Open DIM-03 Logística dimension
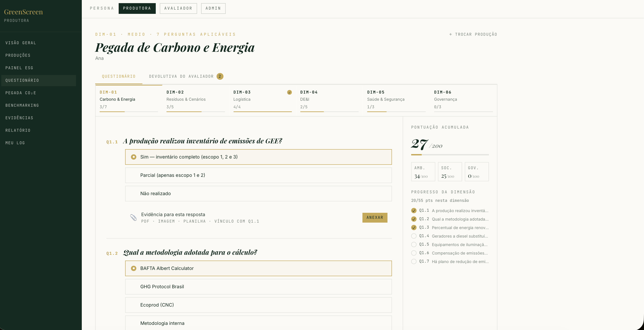644x330 pixels. pyautogui.click(x=263, y=100)
